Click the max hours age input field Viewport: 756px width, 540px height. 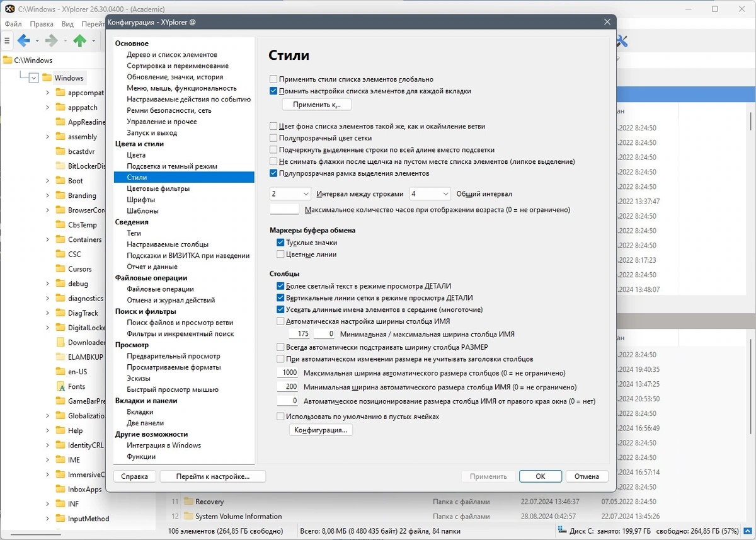[x=284, y=210]
